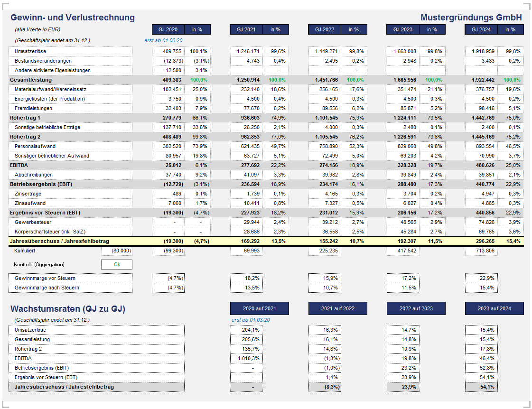Click the 2022 auf 2023 growth header
The image size is (532, 409).
[x=416, y=308]
